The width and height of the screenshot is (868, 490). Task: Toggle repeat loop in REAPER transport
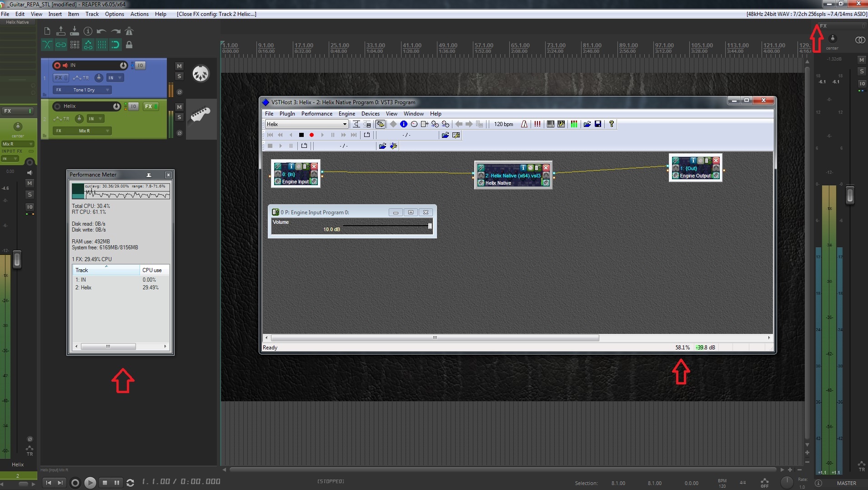(130, 483)
